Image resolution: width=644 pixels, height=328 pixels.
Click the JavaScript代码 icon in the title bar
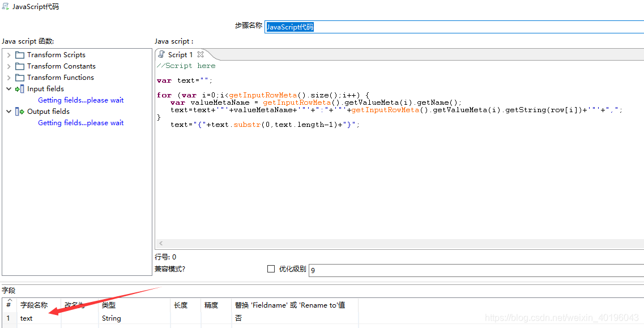5,6
